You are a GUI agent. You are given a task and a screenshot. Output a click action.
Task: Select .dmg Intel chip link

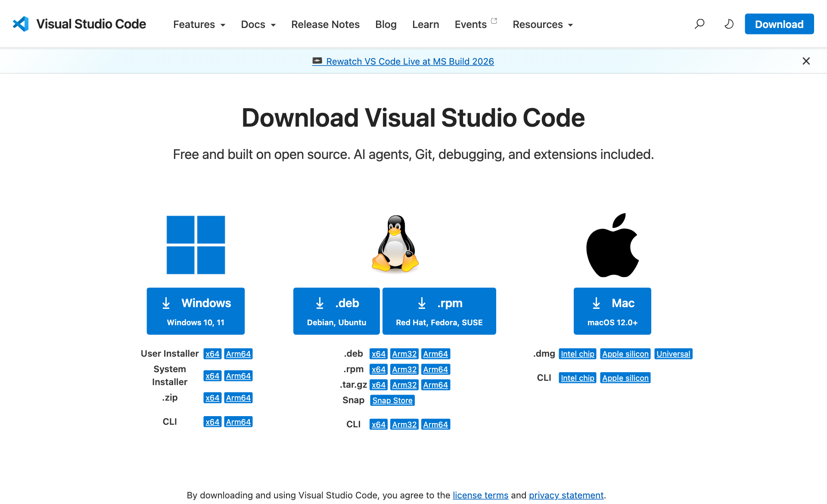578,354
